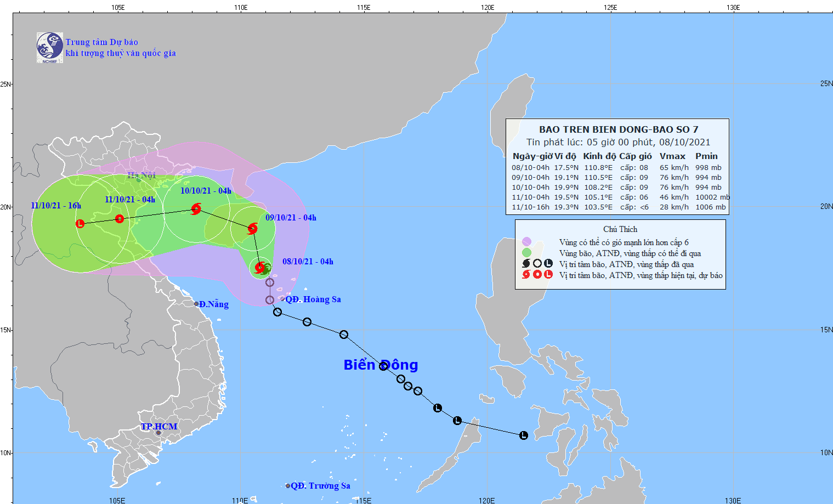Click 'Trung tâm Dự báo' header text
833x504 pixels.
[101, 42]
